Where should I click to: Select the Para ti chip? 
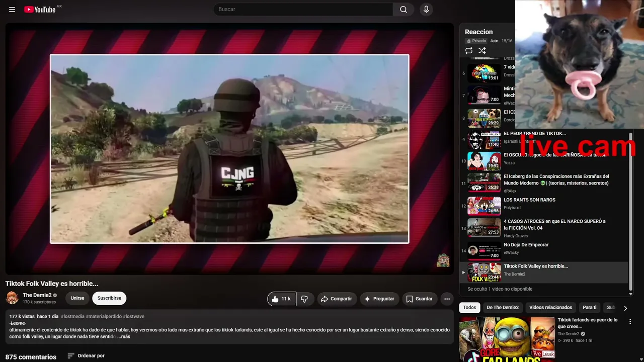590,308
